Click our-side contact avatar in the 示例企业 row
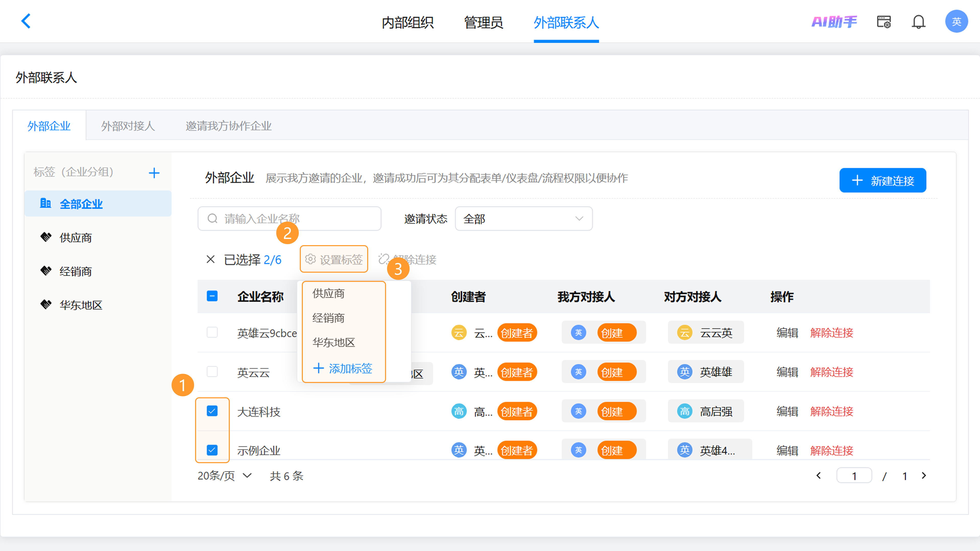 pos(578,450)
